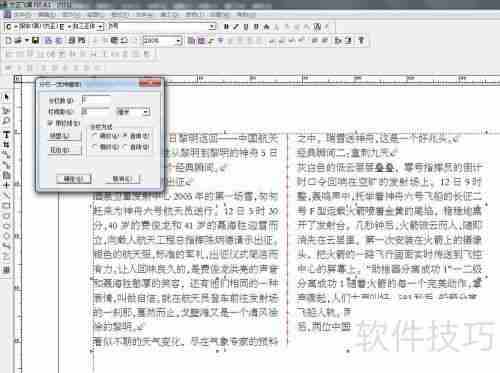The height and width of the screenshot is (373, 500).
Task: Close the column settings dialog
Action: click(149, 83)
